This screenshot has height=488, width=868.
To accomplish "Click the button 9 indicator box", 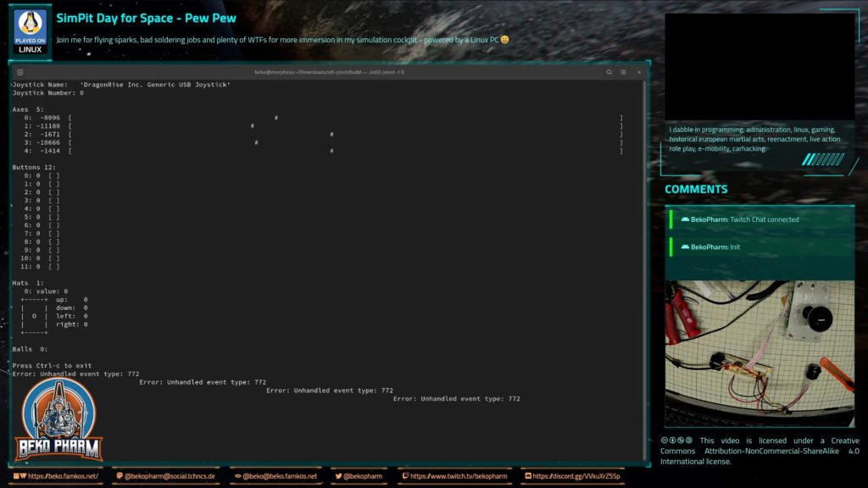I will tap(53, 250).
